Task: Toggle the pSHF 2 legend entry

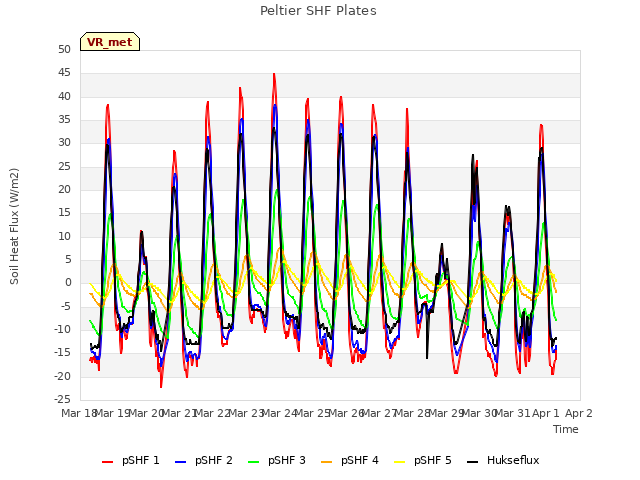Action: point(204,460)
